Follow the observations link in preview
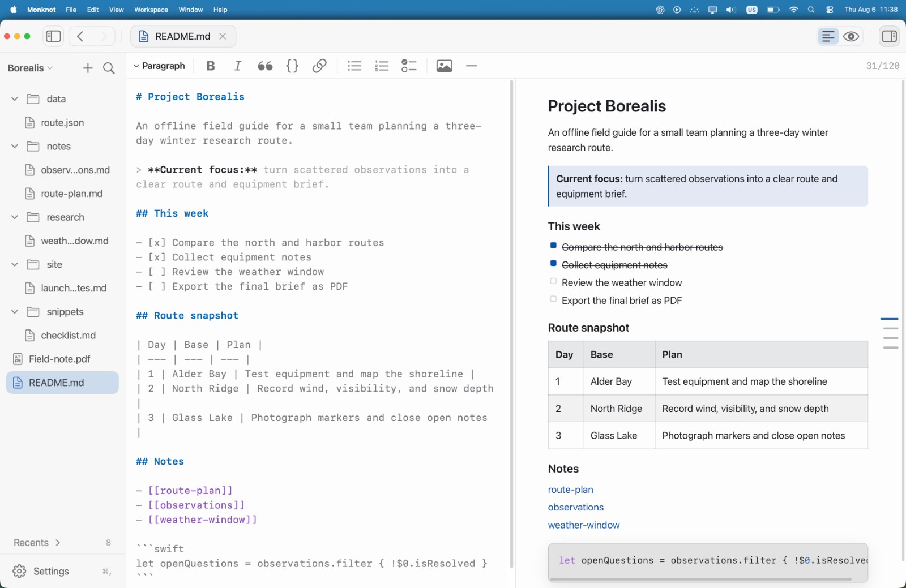The width and height of the screenshot is (906, 588). pos(576,507)
